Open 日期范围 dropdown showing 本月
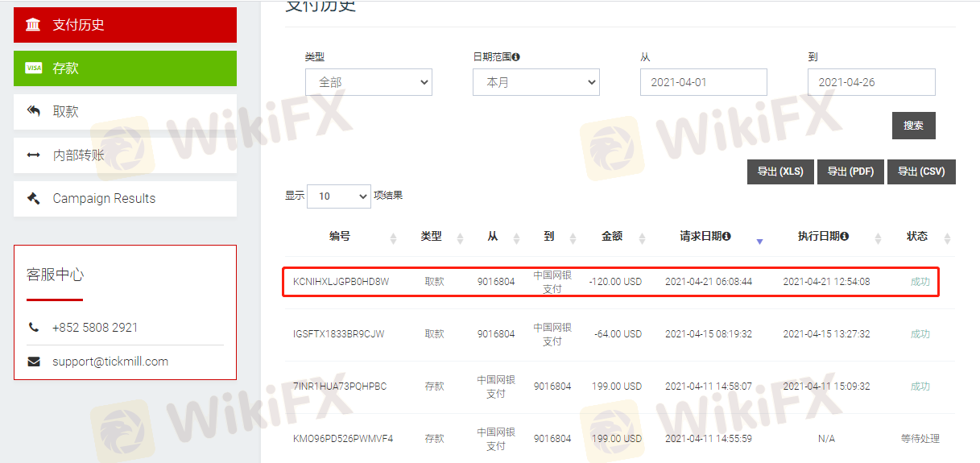 pos(536,82)
